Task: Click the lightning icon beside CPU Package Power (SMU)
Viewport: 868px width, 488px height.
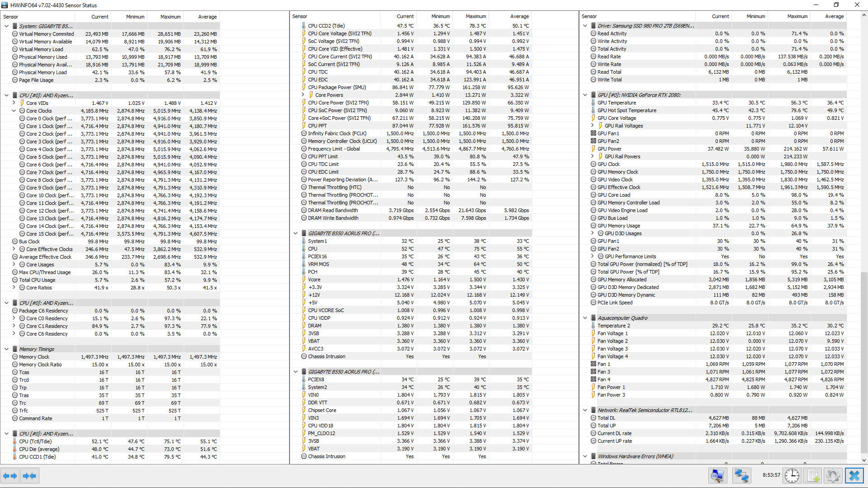Action: tap(304, 87)
